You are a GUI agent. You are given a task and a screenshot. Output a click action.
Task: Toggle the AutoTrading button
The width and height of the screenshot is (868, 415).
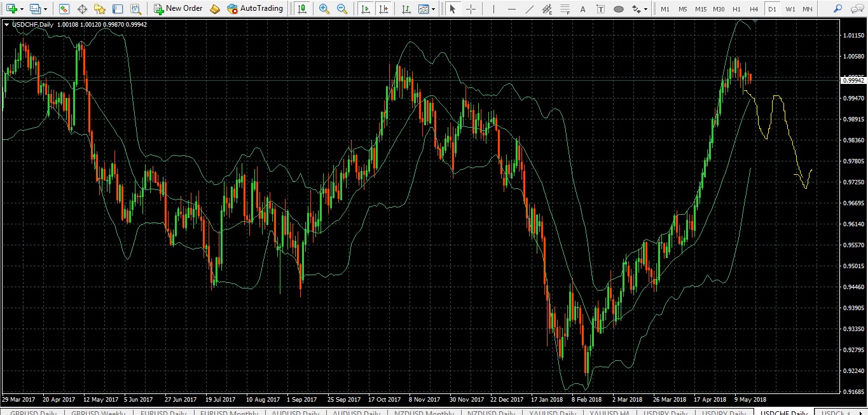255,9
